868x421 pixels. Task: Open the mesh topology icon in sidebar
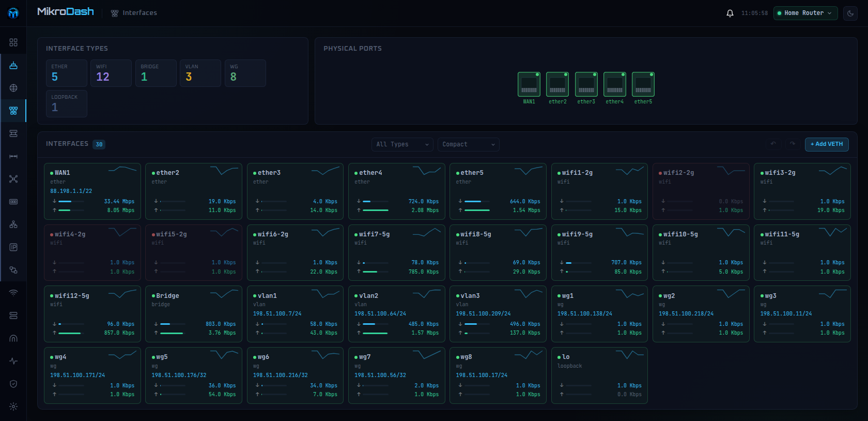point(13,179)
